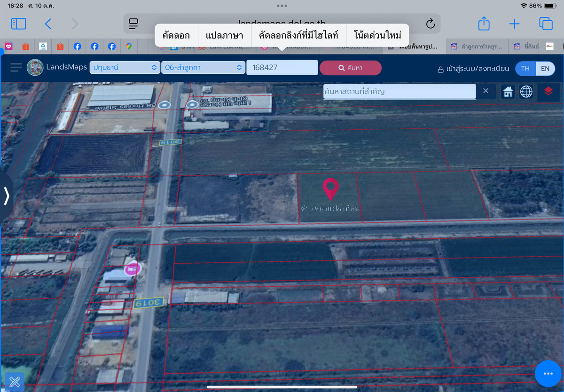The width and height of the screenshot is (564, 392).
Task: Expand the left side panel arrow
Action: pyautogui.click(x=7, y=196)
